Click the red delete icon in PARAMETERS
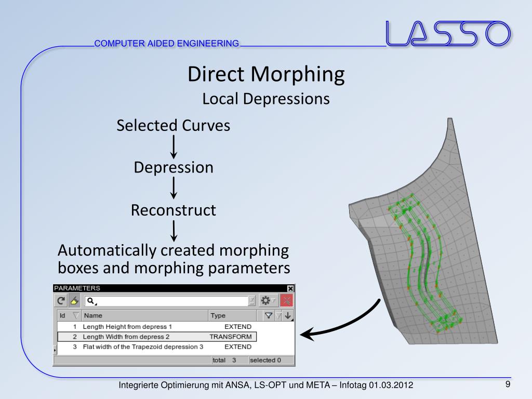The width and height of the screenshot is (532, 399). tap(286, 301)
